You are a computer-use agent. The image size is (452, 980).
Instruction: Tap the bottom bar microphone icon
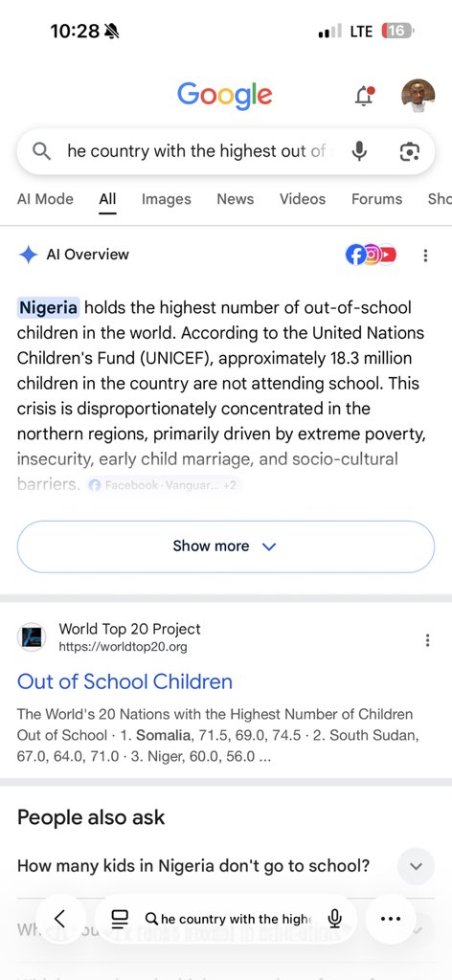[334, 918]
